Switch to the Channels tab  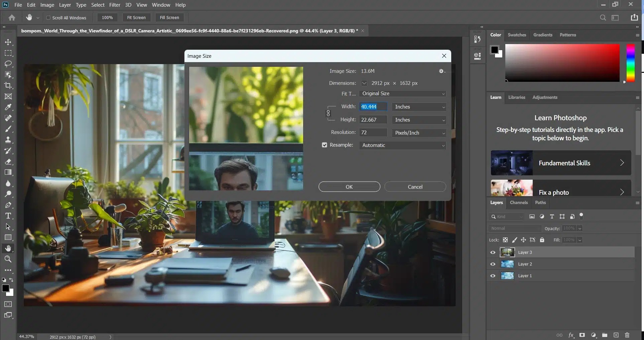[519, 203]
